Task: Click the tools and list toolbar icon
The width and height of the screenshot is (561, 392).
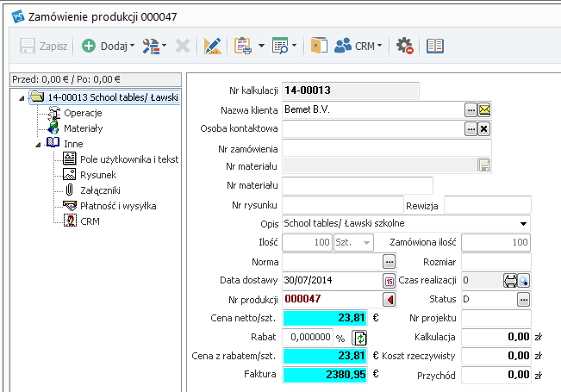Action: coord(151,47)
